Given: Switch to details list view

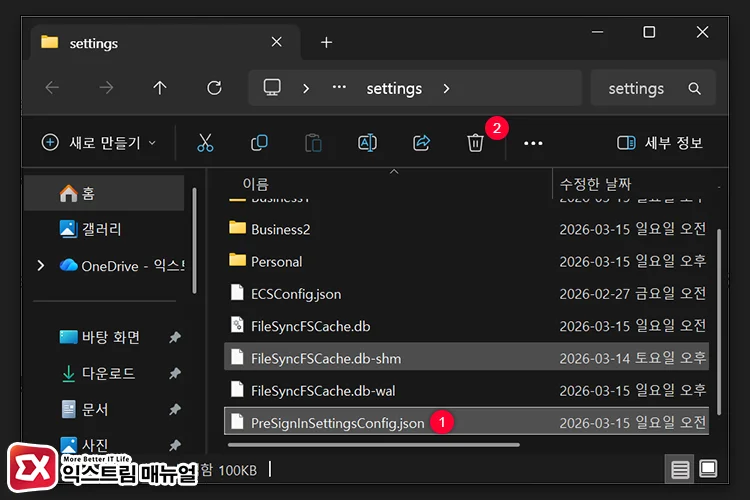Looking at the screenshot, I should [680, 469].
